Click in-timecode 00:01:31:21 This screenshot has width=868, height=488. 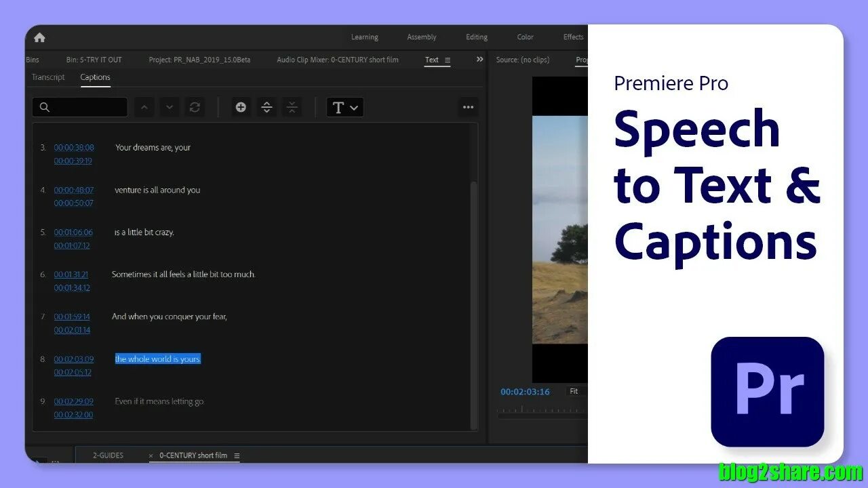71,274
